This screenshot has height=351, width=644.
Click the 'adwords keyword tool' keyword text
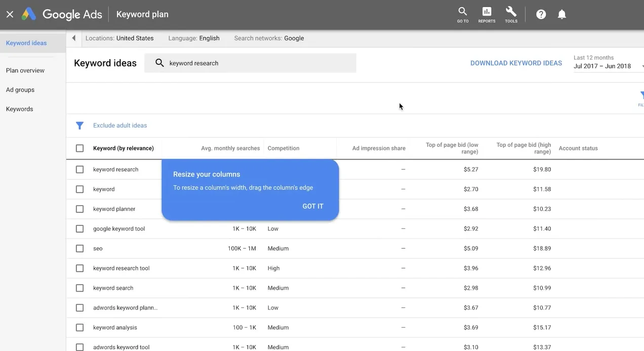122,347
